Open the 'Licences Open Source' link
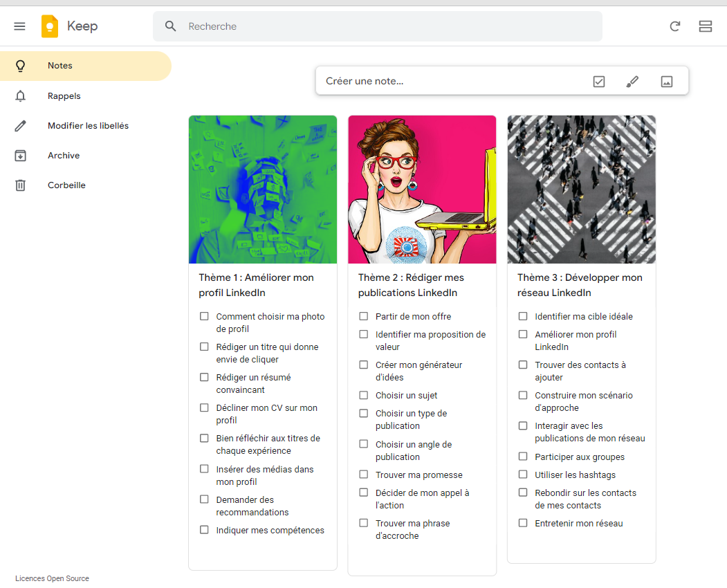Screen dimensions: 727x588 [52, 578]
